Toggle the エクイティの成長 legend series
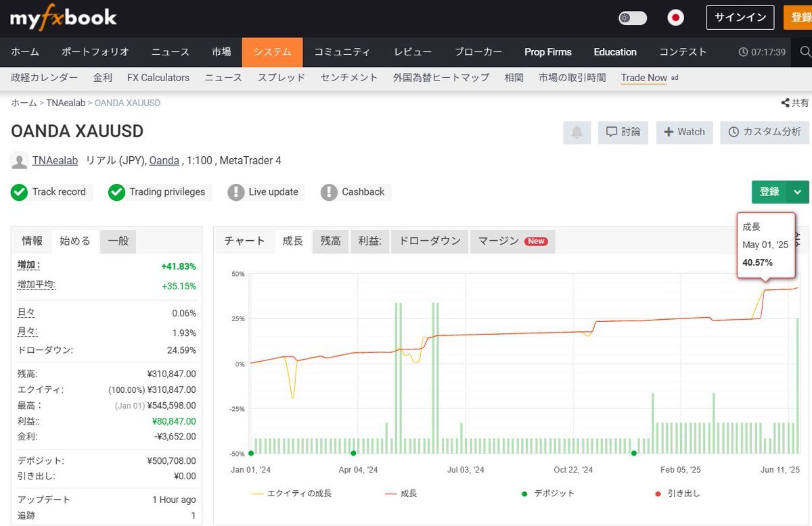812x526 pixels. 292,494
